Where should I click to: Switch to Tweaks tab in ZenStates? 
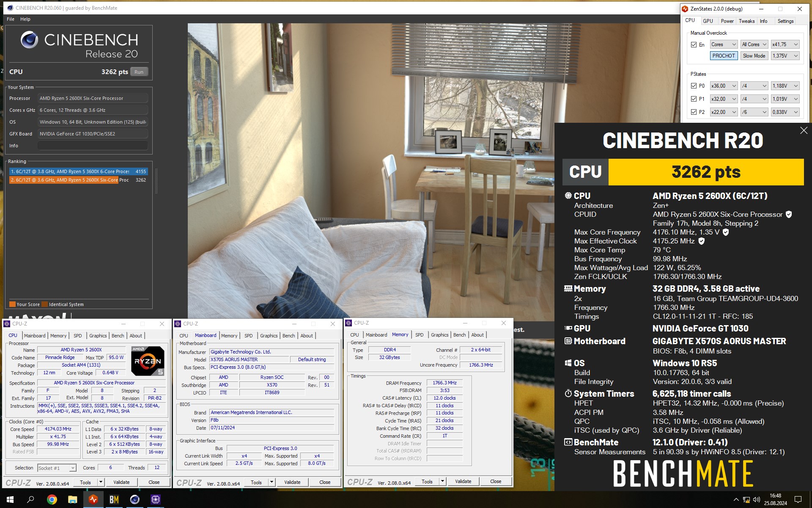coord(746,21)
